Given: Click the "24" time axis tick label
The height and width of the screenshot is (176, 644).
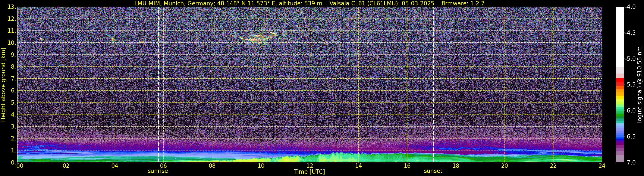Looking at the screenshot, I should click(602, 166).
